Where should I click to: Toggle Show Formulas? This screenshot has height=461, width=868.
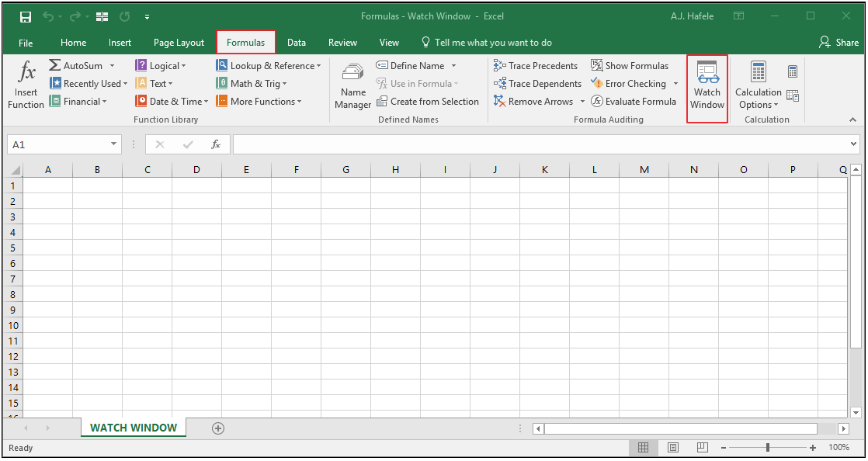pyautogui.click(x=630, y=65)
